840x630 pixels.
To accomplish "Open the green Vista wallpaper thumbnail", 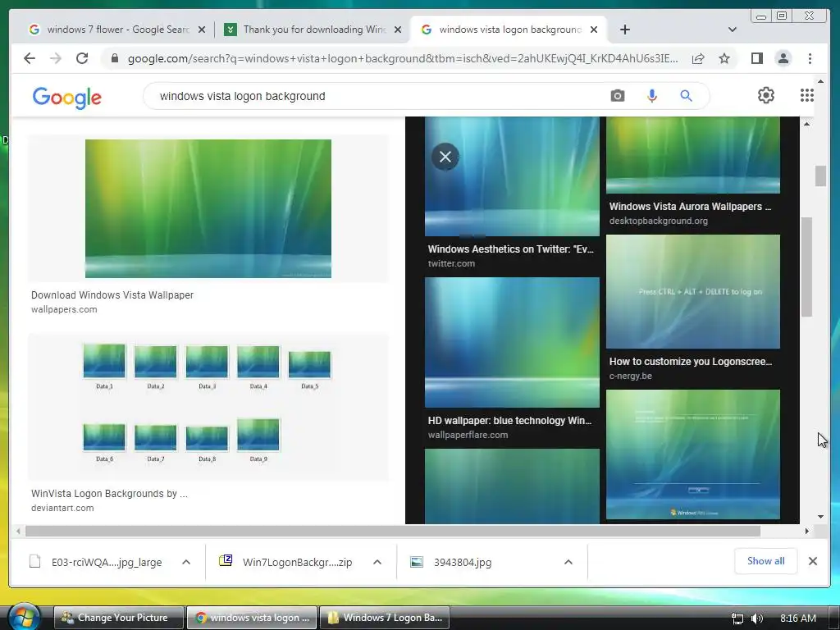I will pyautogui.click(x=208, y=208).
